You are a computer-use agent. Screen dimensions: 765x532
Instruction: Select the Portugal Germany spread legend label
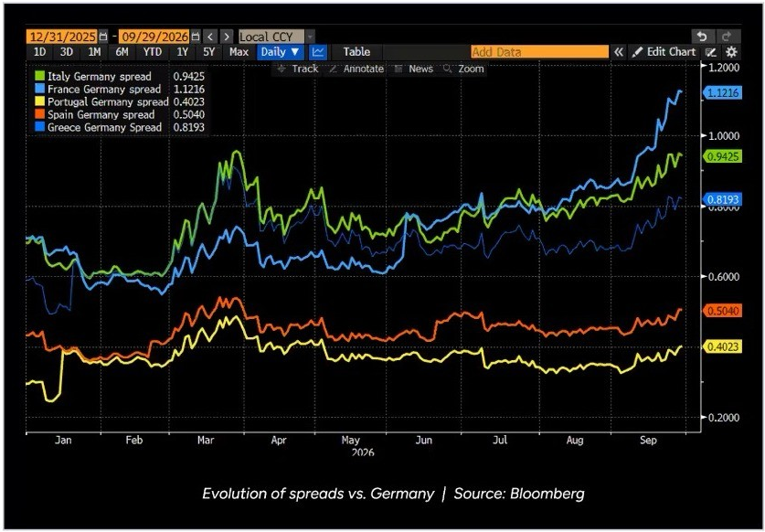click(x=108, y=101)
